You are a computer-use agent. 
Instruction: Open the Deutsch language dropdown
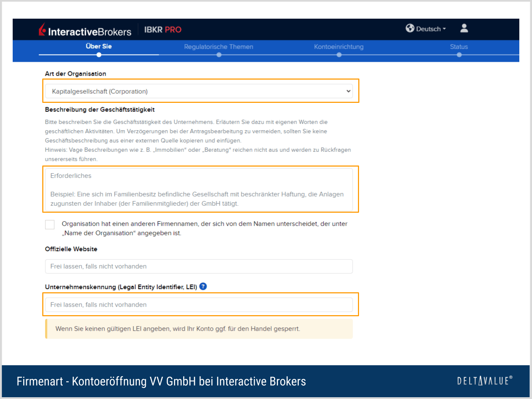[431, 29]
